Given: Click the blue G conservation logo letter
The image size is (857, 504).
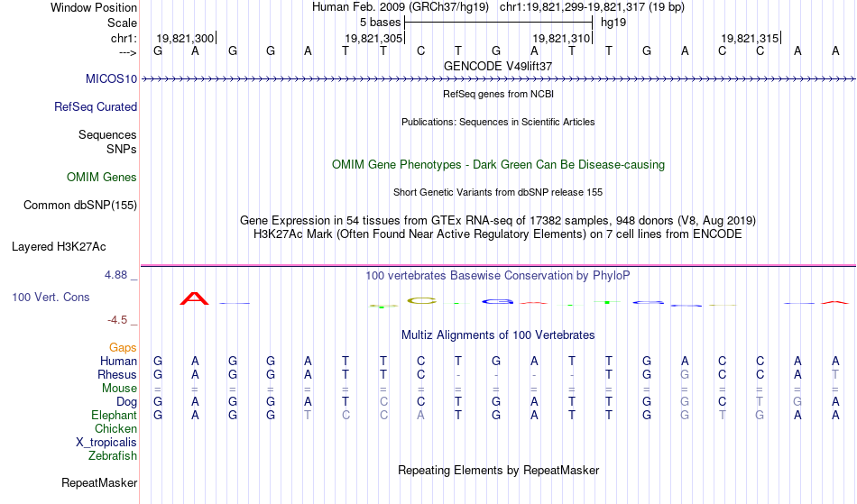Looking at the screenshot, I should click(497, 301).
